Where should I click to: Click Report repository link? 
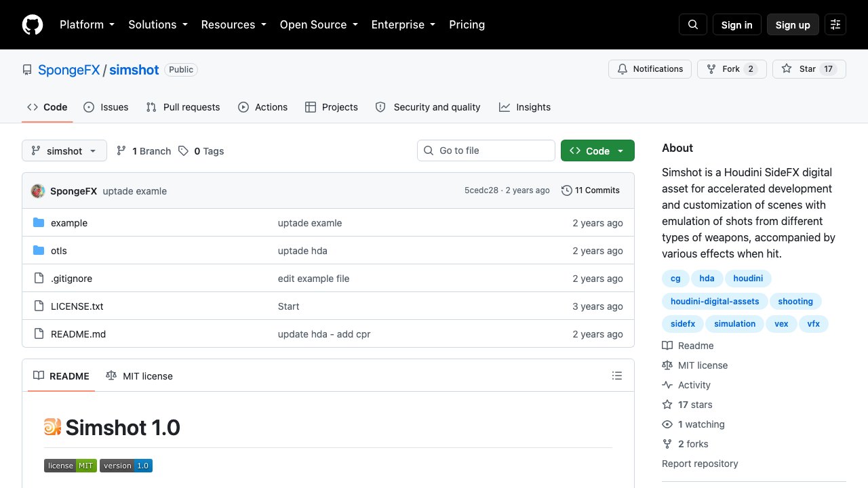[700, 464]
